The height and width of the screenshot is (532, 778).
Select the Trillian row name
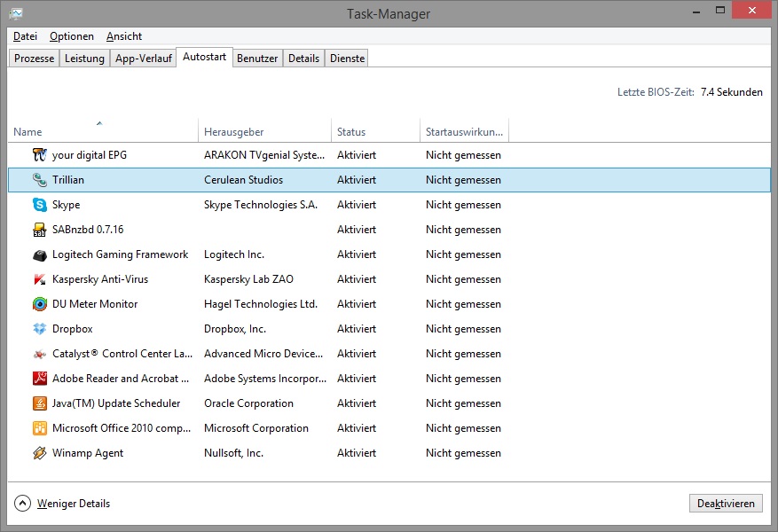pyautogui.click(x=68, y=179)
